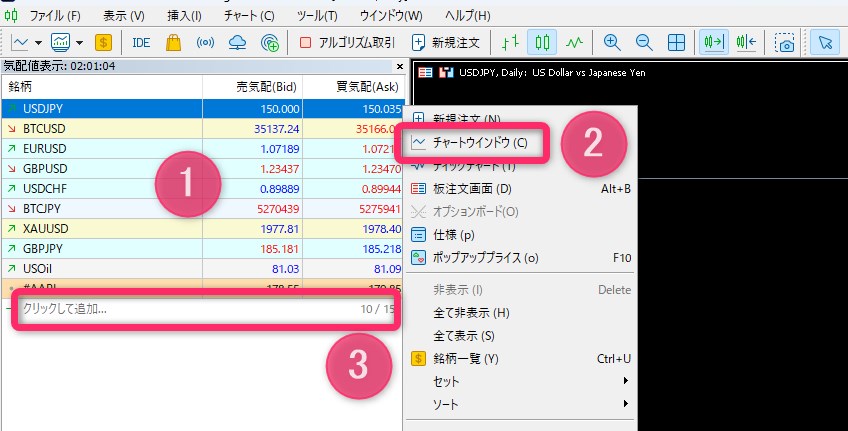
Task: Click the 売気配(Bid) column header
Action: point(253,87)
